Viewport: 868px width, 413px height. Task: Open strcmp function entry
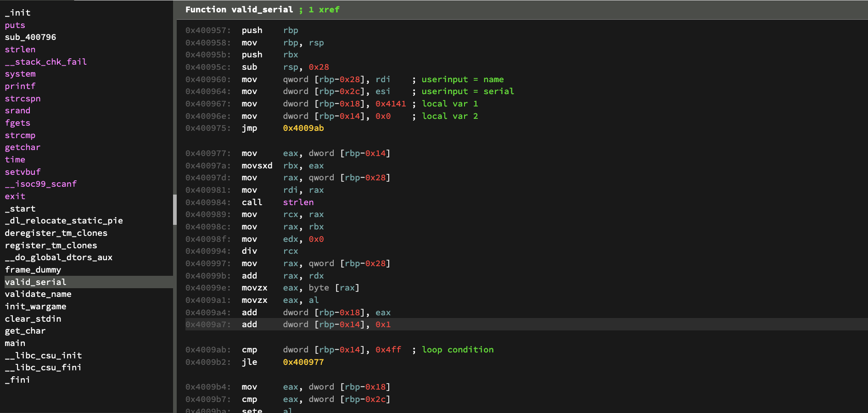coord(20,135)
